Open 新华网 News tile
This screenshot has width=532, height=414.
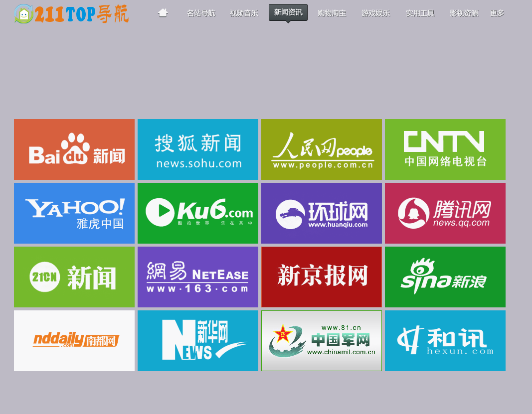pos(198,341)
